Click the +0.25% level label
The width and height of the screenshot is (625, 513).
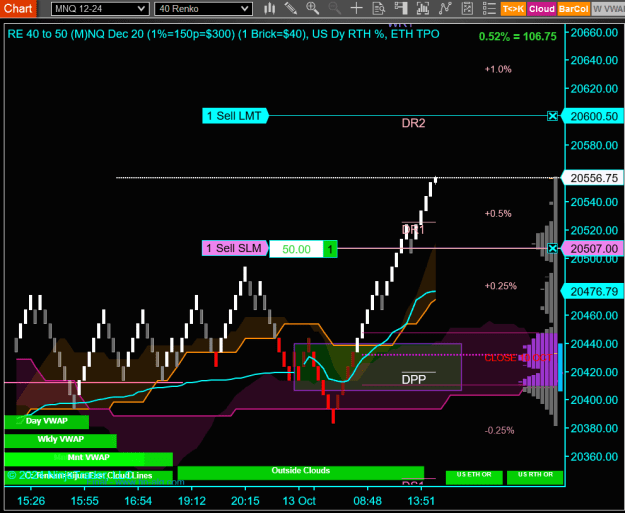[x=501, y=286]
